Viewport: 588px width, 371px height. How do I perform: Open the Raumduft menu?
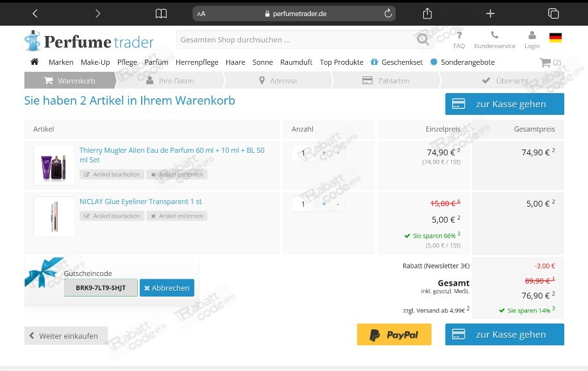click(x=296, y=62)
